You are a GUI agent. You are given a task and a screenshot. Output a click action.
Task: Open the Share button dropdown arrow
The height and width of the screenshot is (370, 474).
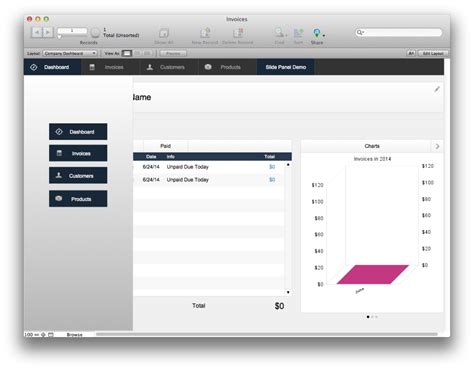coord(324,35)
